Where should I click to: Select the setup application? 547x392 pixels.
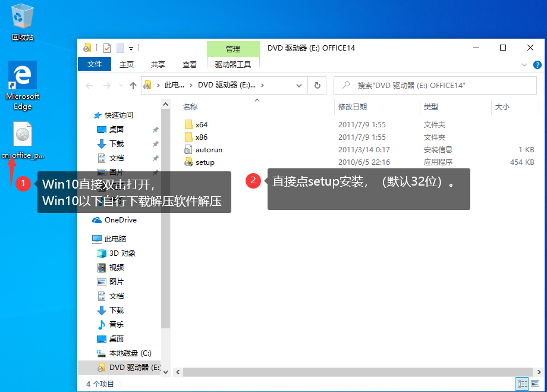[199, 162]
